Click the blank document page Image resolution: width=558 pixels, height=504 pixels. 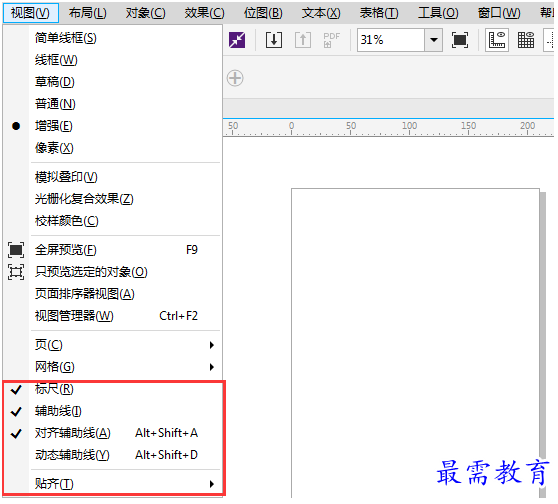pyautogui.click(x=415, y=343)
